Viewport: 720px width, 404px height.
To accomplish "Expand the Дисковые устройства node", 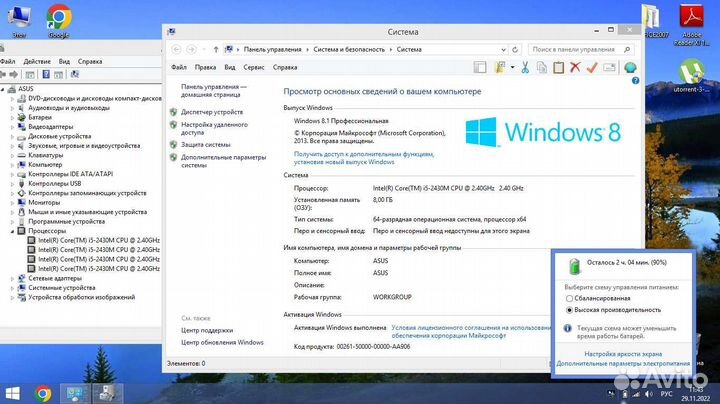I will [12, 136].
